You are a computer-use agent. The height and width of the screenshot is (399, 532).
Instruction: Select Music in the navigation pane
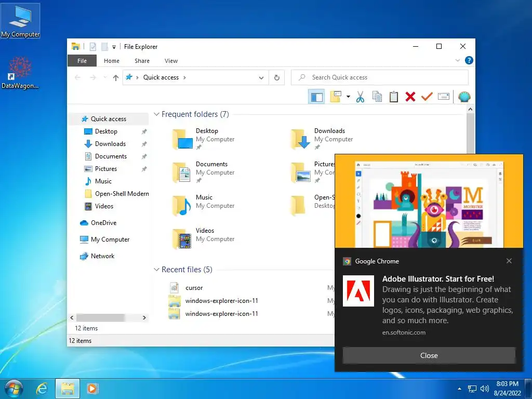click(x=103, y=181)
